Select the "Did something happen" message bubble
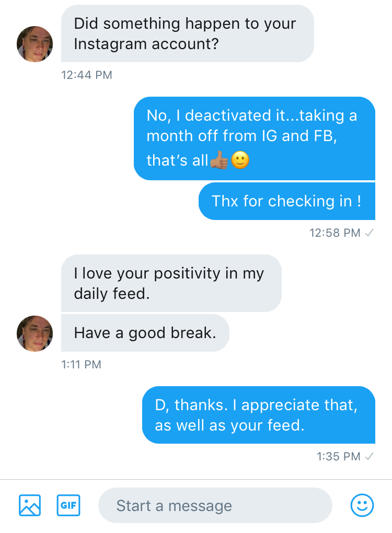 (187, 33)
